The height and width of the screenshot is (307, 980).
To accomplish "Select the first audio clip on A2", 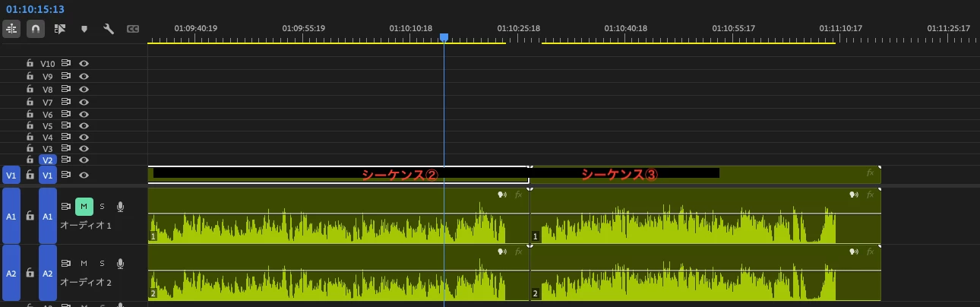I will [338, 272].
